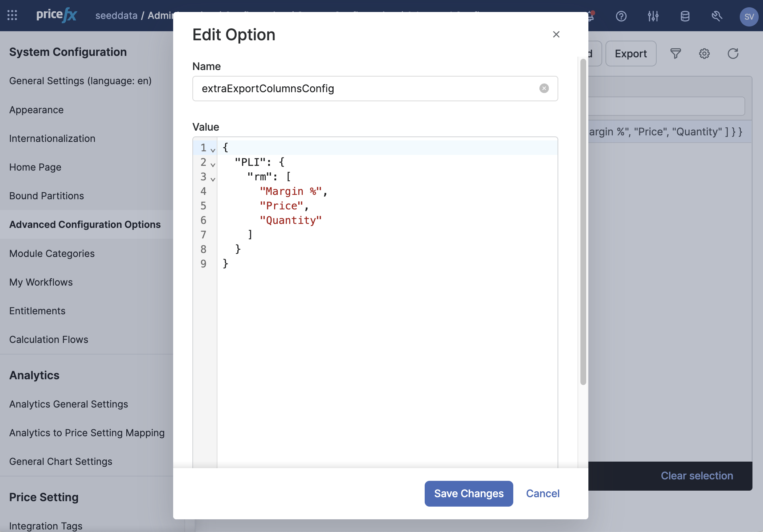The image size is (763, 532).
Task: Open the sliders configuration icon
Action: [653, 16]
